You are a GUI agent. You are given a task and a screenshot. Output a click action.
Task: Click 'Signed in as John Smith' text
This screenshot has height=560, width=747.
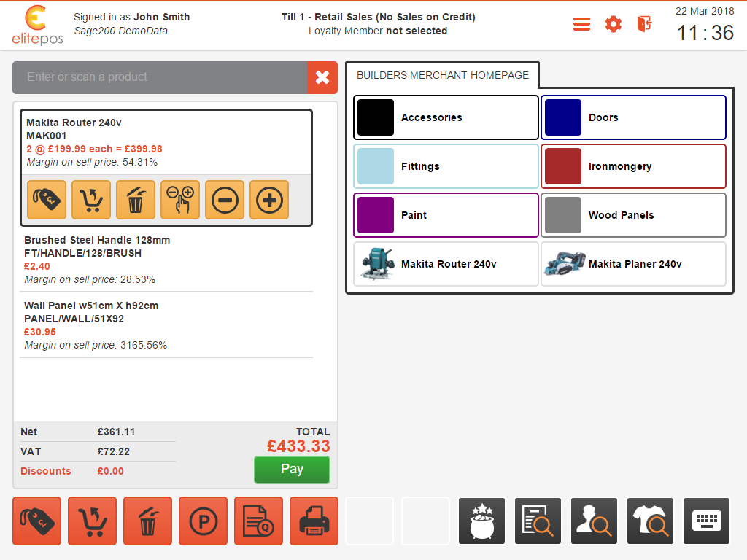click(131, 17)
